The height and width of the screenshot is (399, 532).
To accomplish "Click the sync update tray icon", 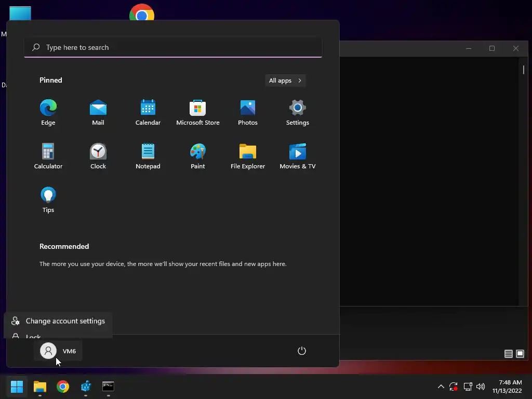I will [x=454, y=387].
